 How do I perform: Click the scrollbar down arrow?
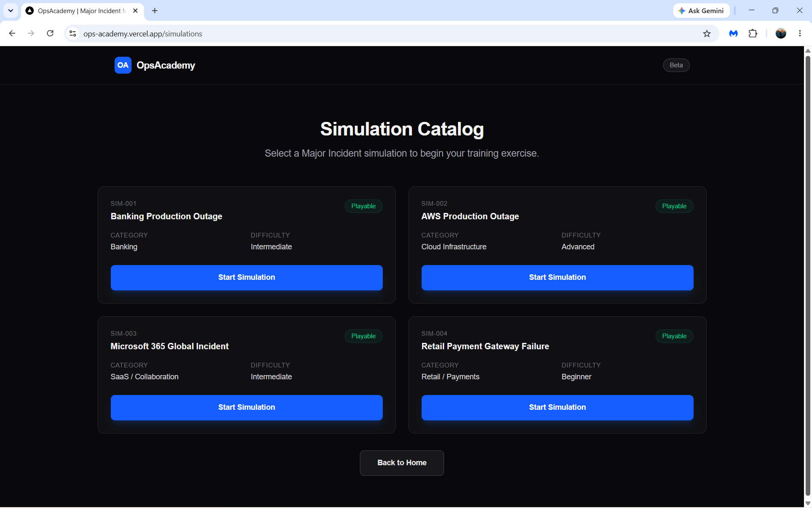[808, 503]
